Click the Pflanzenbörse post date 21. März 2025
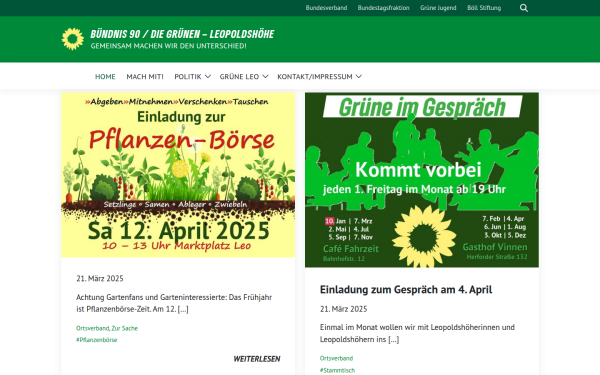 click(x=100, y=279)
